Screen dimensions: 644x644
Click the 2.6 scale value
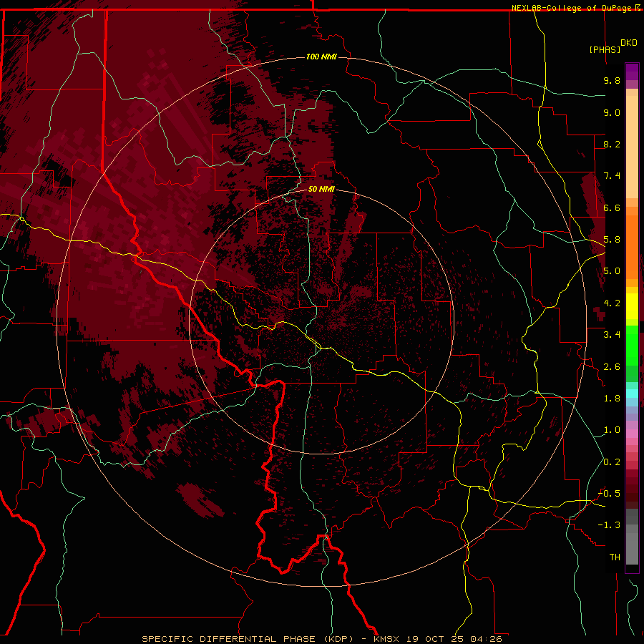click(x=612, y=367)
